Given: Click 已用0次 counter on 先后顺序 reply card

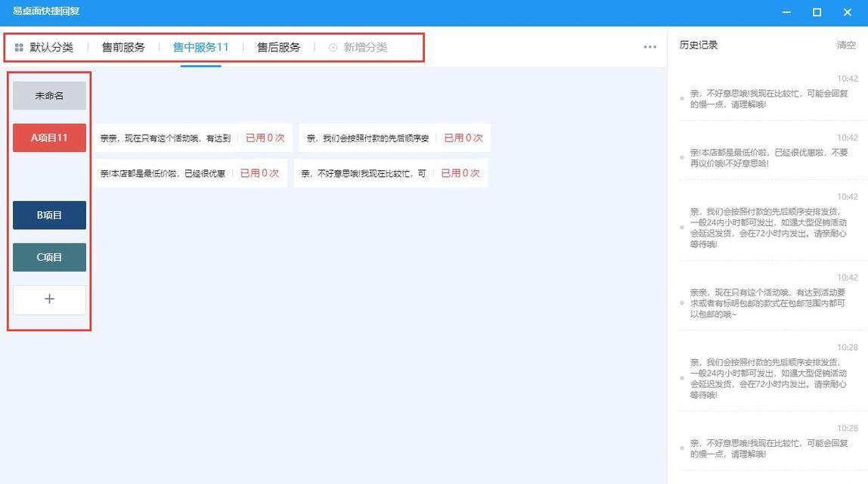Looking at the screenshot, I should (x=463, y=138).
